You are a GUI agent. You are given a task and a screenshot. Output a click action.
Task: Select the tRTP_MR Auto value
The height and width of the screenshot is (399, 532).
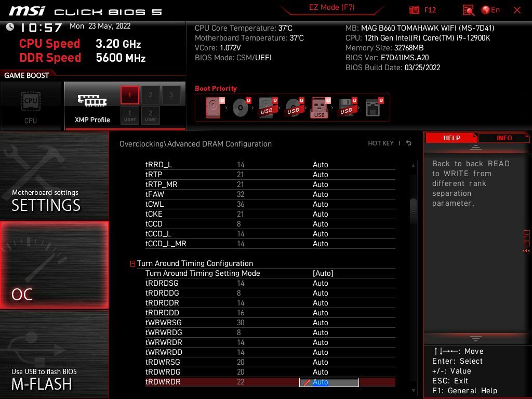coord(320,184)
